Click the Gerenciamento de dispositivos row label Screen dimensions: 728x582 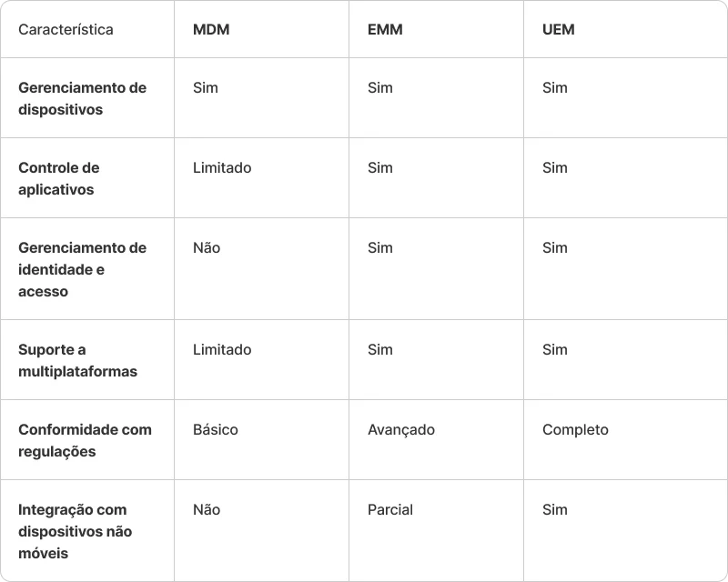[82, 98]
